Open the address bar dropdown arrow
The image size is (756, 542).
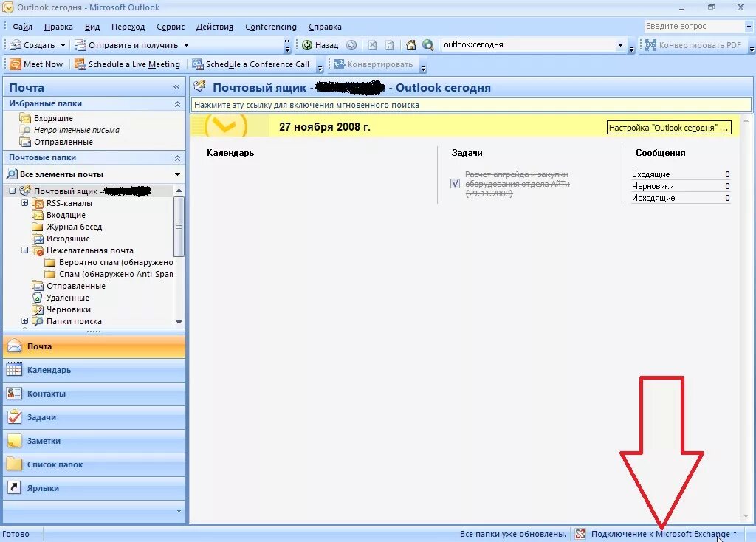(620, 45)
